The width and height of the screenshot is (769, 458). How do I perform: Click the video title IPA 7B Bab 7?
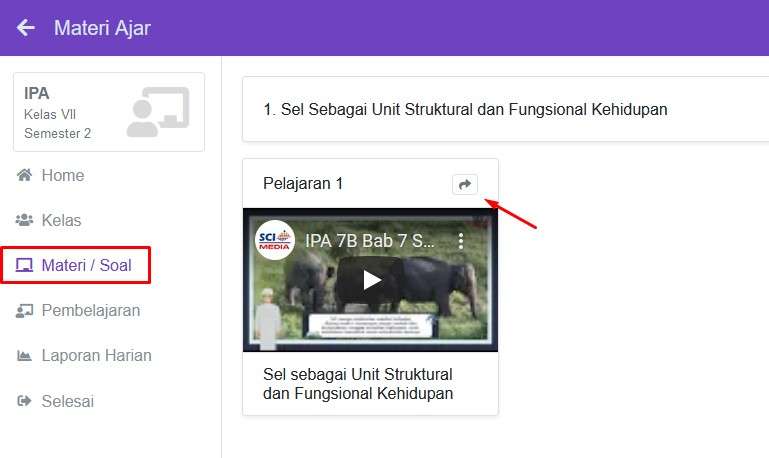370,241
